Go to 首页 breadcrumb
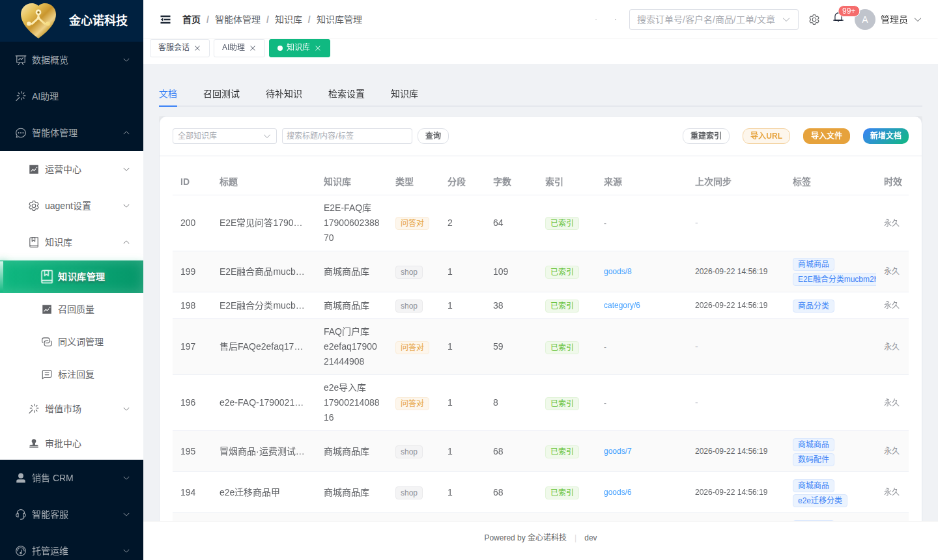Viewport: 938px width, 560px height. [x=192, y=20]
